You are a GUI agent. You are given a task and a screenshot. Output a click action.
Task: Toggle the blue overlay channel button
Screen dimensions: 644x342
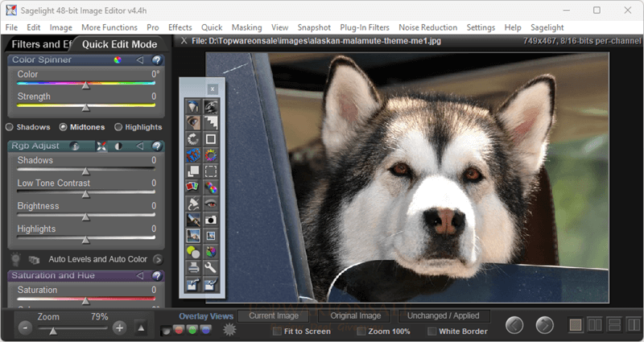[x=206, y=330]
